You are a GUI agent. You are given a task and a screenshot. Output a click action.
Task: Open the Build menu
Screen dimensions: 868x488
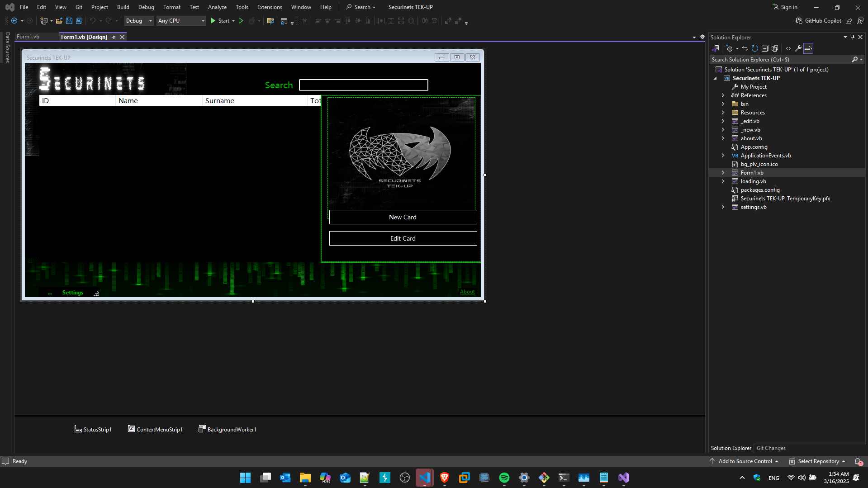[123, 7]
